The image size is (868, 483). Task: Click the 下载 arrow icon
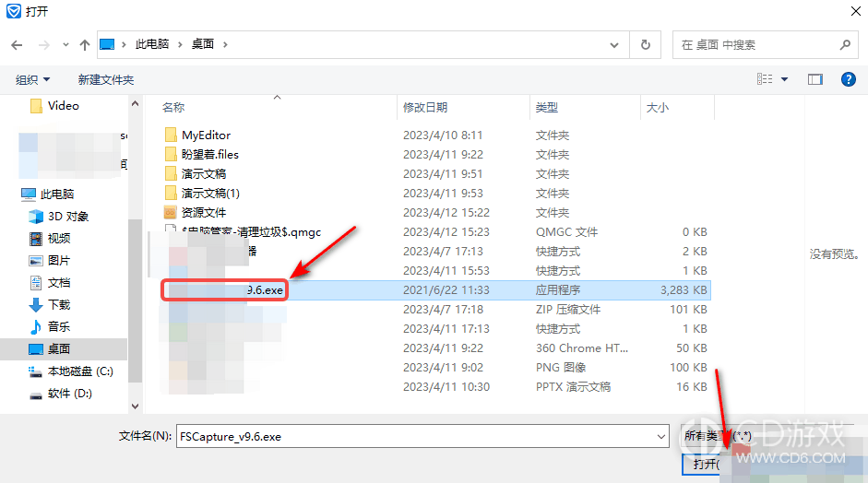click(36, 305)
